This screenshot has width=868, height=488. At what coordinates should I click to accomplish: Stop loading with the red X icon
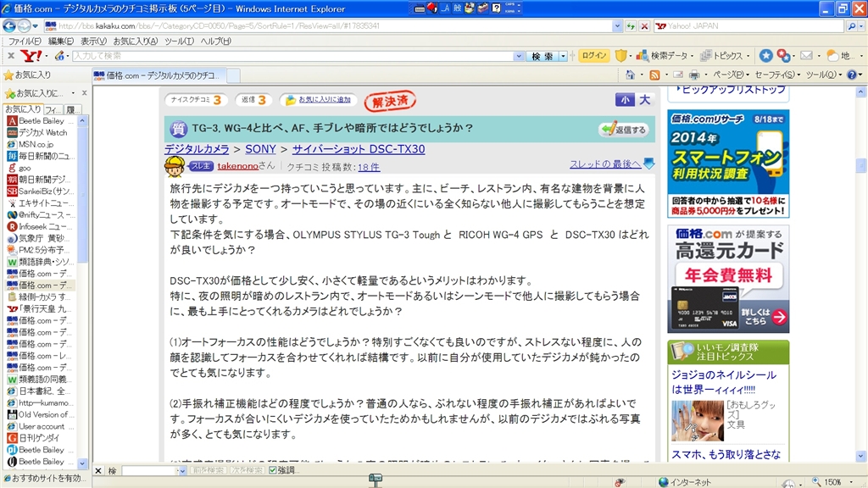(x=644, y=26)
